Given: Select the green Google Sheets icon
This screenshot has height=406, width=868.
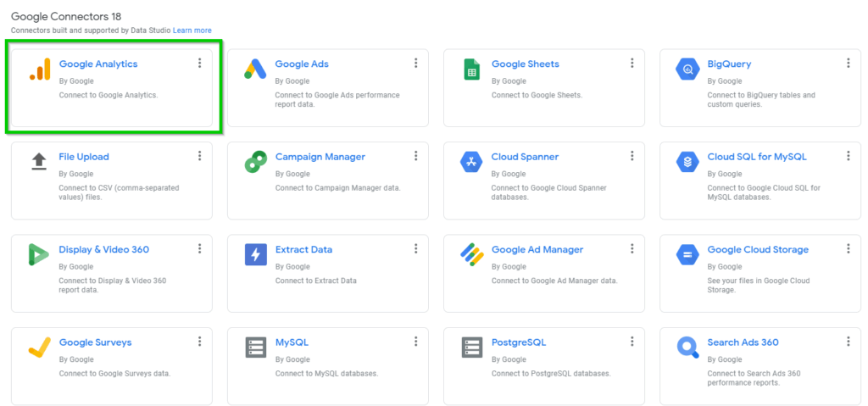Looking at the screenshot, I should (471, 70).
